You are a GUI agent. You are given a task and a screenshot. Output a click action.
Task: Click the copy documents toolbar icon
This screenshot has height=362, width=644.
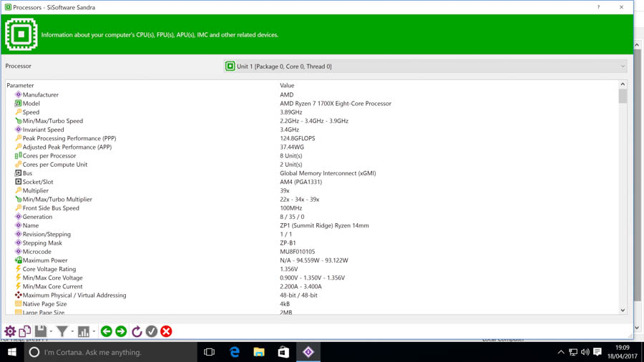(24, 331)
